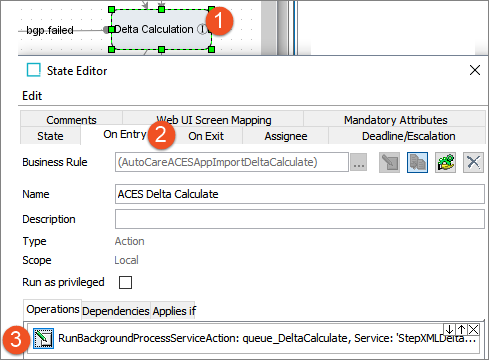Switch to the Dependencies sub-tab

(x=116, y=311)
